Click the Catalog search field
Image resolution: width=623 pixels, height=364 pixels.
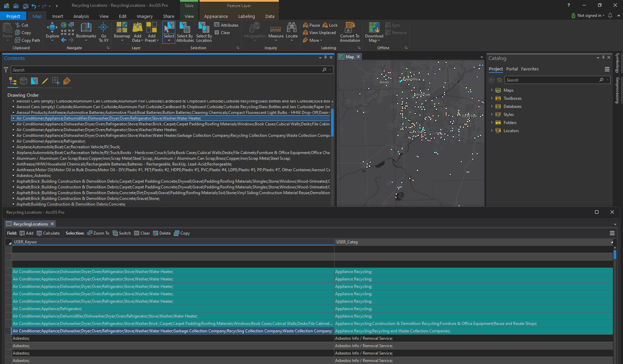click(x=558, y=80)
